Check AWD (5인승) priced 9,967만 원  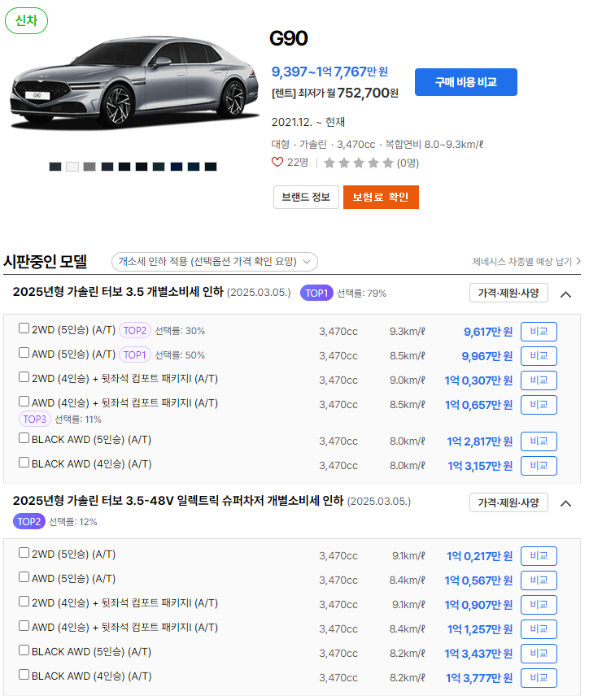point(24,353)
